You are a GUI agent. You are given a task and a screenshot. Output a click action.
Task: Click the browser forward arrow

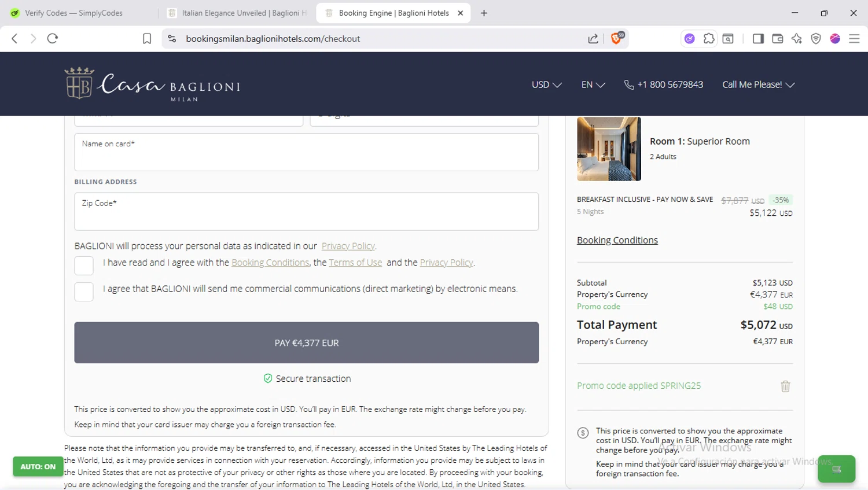click(x=33, y=39)
